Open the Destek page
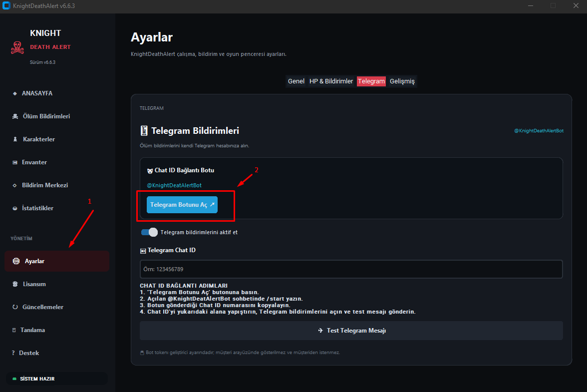Screen dimensions: 587x392 pyautogui.click(x=29, y=353)
